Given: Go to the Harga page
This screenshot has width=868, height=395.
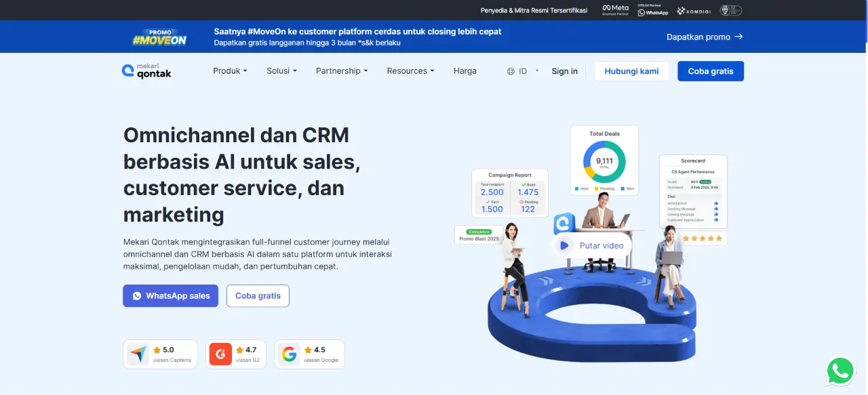Looking at the screenshot, I should click(x=465, y=71).
